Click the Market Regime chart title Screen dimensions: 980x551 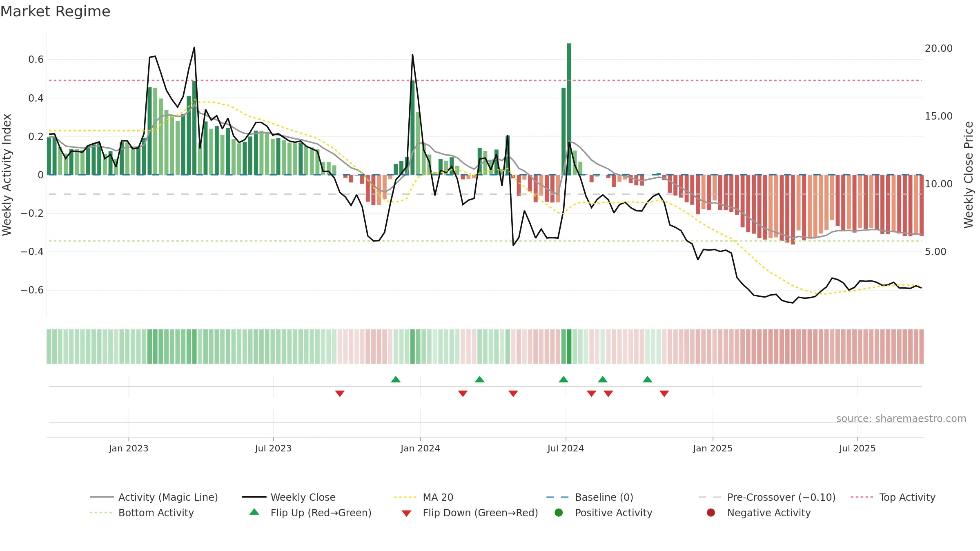[55, 11]
